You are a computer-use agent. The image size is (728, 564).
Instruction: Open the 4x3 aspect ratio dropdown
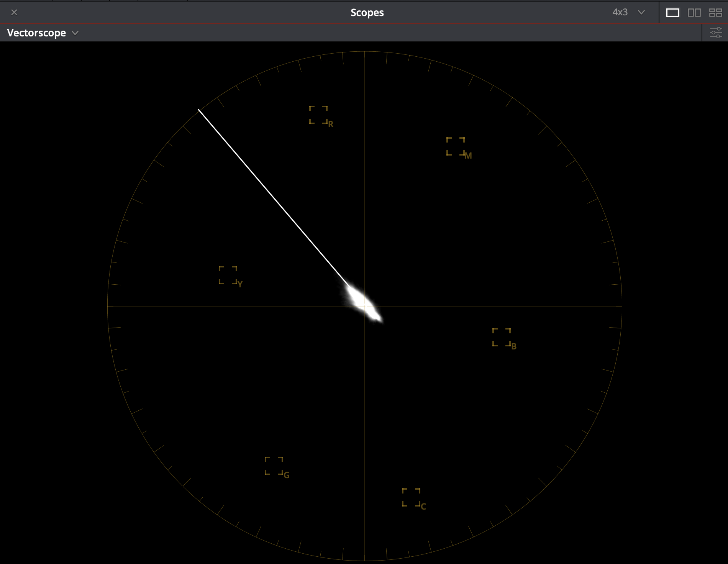point(628,12)
